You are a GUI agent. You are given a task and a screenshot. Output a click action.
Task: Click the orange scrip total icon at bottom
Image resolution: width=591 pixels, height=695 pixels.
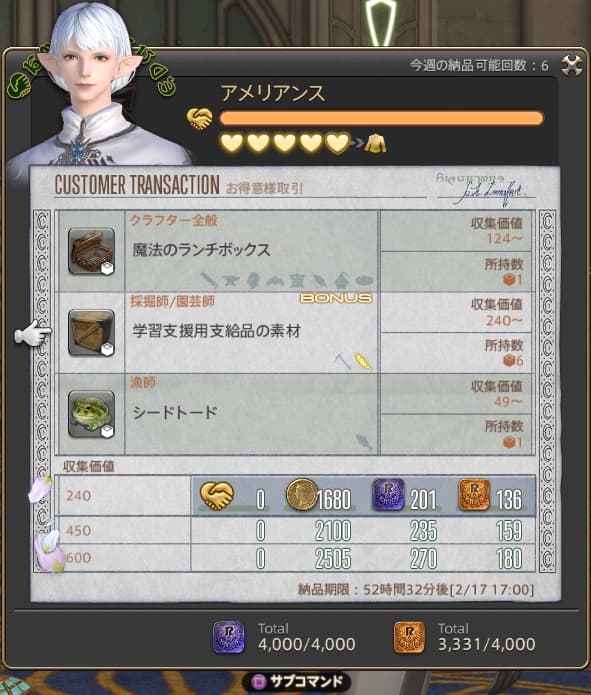click(409, 637)
